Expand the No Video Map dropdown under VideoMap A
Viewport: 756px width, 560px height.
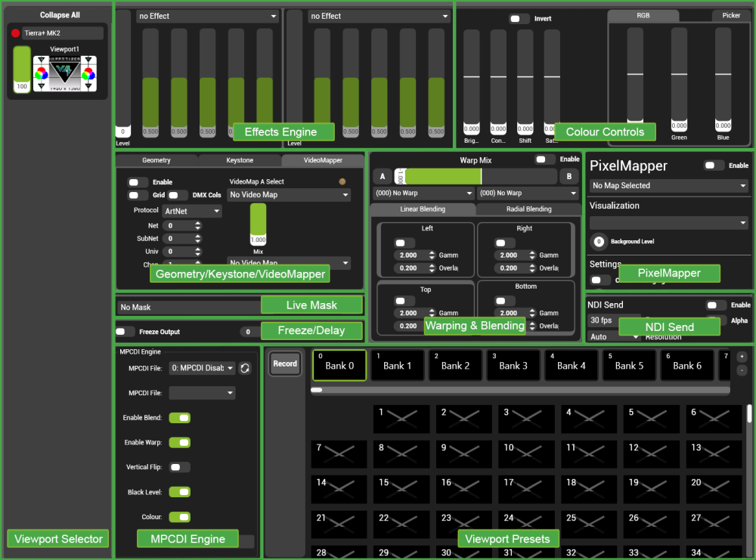pyautogui.click(x=289, y=194)
